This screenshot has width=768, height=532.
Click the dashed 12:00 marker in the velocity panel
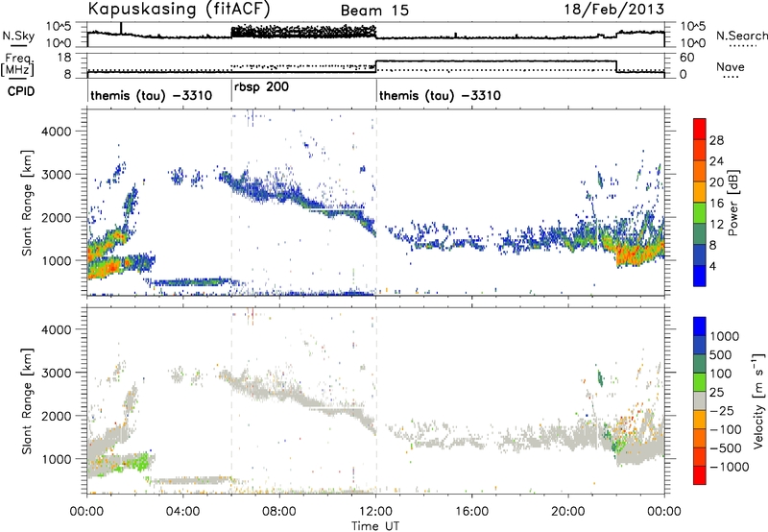click(x=376, y=399)
